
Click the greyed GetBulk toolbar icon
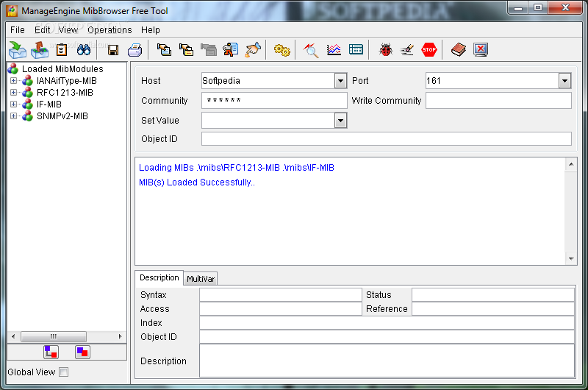coord(209,49)
